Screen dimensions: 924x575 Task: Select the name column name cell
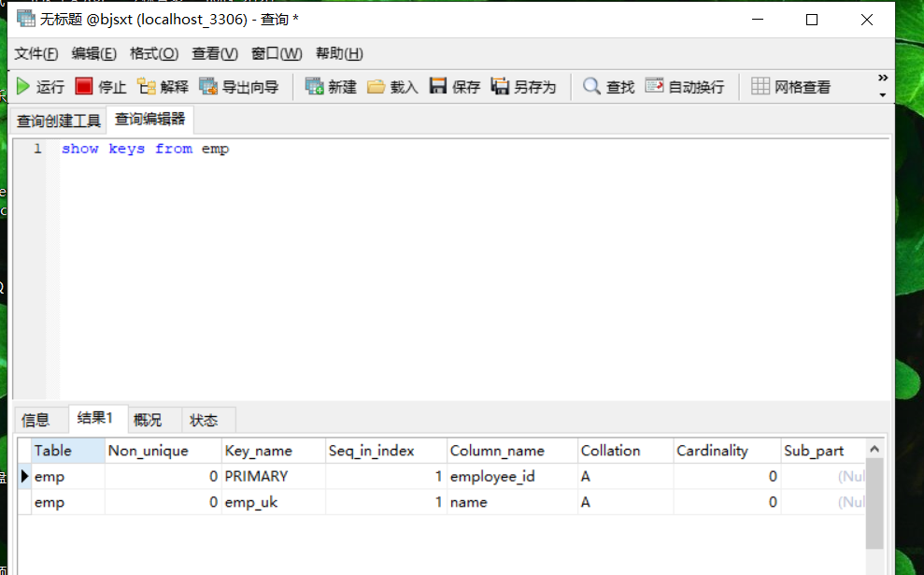pos(512,502)
